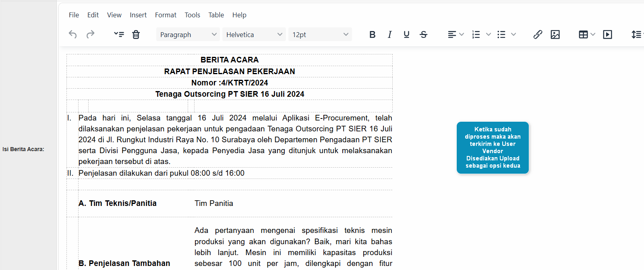Undo the last edit
The width and height of the screenshot is (644, 270).
pos(73,35)
